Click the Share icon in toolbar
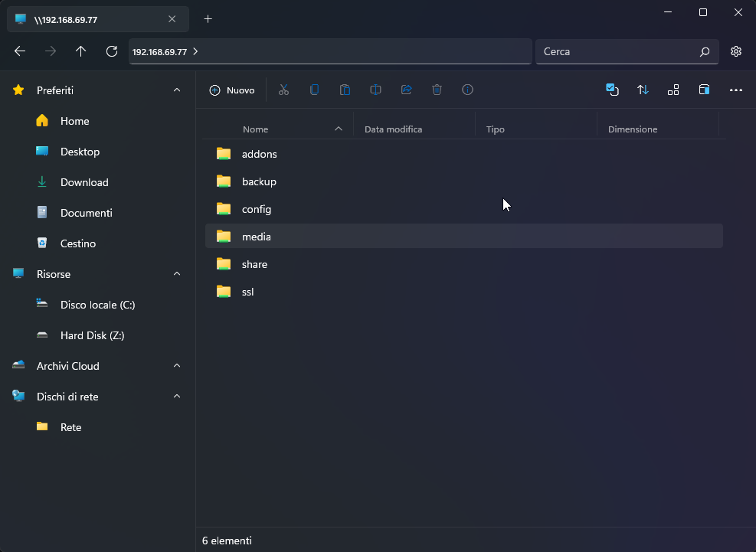The image size is (756, 552). tap(407, 90)
